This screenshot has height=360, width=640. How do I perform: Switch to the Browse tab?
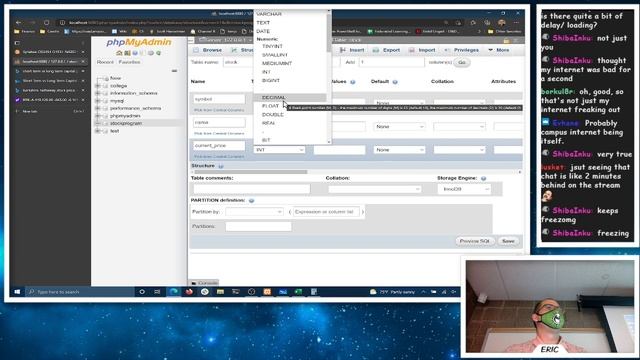point(208,50)
